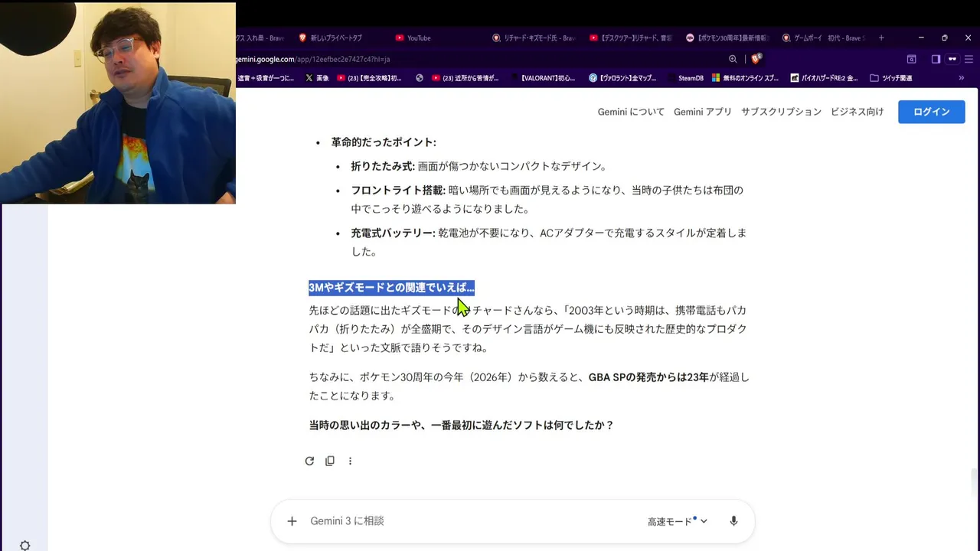
Task: Click the 折りたたみ式: bullet text
Action: tap(383, 166)
